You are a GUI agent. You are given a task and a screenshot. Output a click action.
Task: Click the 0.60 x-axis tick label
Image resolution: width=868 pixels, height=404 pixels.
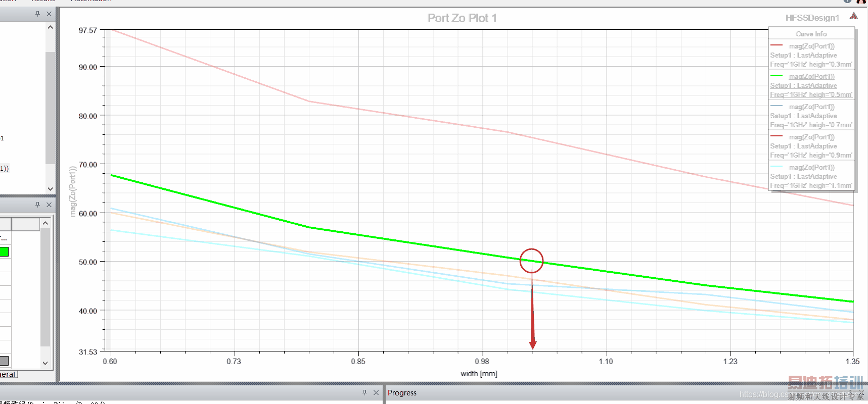click(110, 362)
